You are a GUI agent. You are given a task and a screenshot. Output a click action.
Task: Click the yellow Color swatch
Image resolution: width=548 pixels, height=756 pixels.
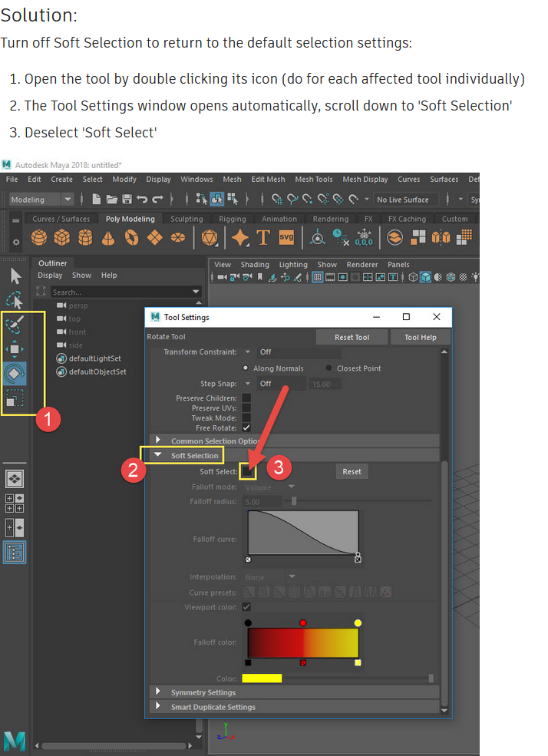coord(262,678)
